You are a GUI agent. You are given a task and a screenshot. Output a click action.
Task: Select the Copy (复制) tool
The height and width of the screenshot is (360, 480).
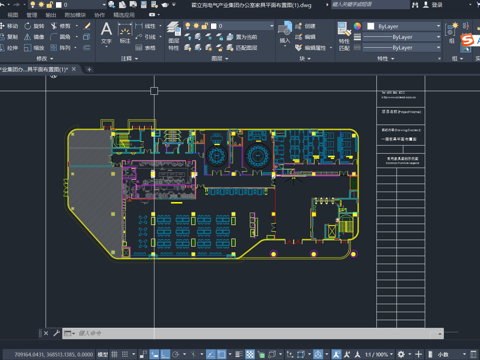click(x=9, y=37)
